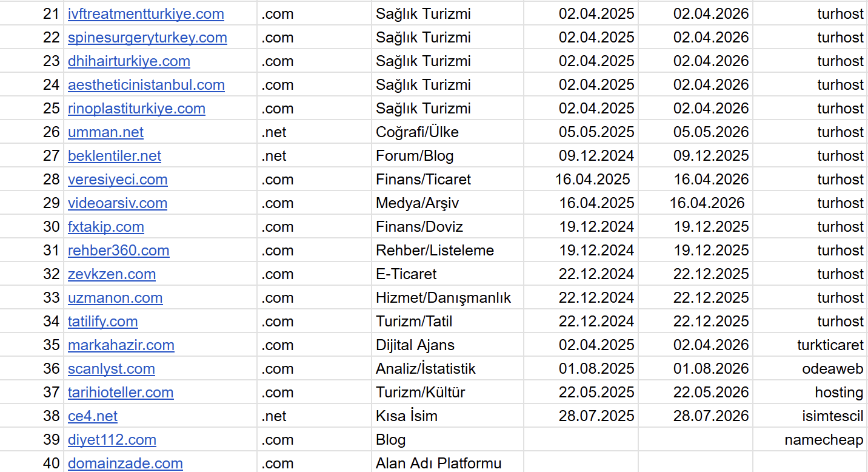This screenshot has height=472, width=868.
Task: Select the row number 30 cell
Action: tap(32, 227)
